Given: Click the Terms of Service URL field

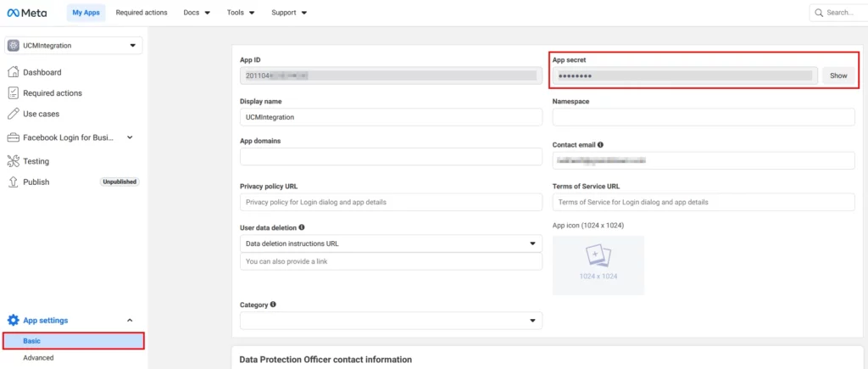Looking at the screenshot, I should pos(704,202).
